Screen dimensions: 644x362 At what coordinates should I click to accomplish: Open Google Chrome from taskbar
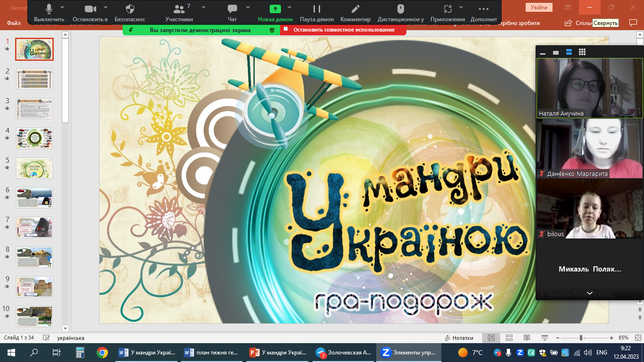[102, 353]
